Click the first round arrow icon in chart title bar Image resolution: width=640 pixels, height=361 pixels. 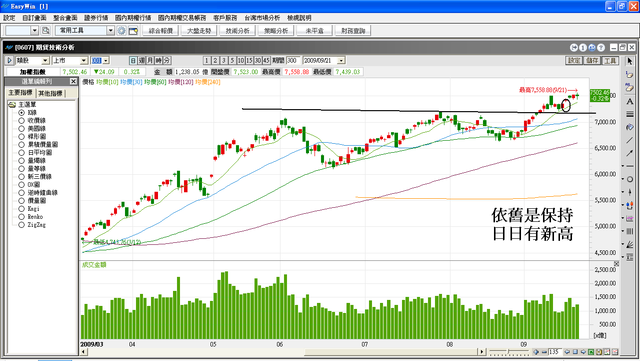[x=574, y=48]
